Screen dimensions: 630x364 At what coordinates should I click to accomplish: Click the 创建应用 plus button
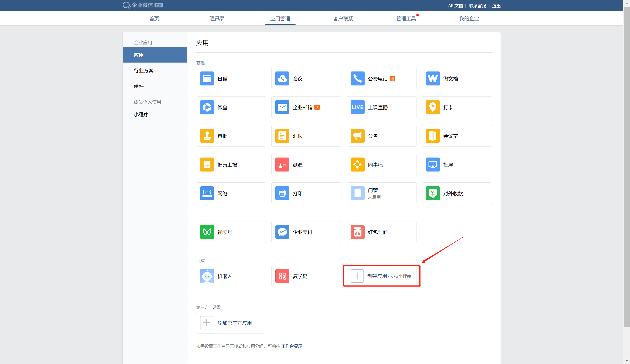[357, 276]
